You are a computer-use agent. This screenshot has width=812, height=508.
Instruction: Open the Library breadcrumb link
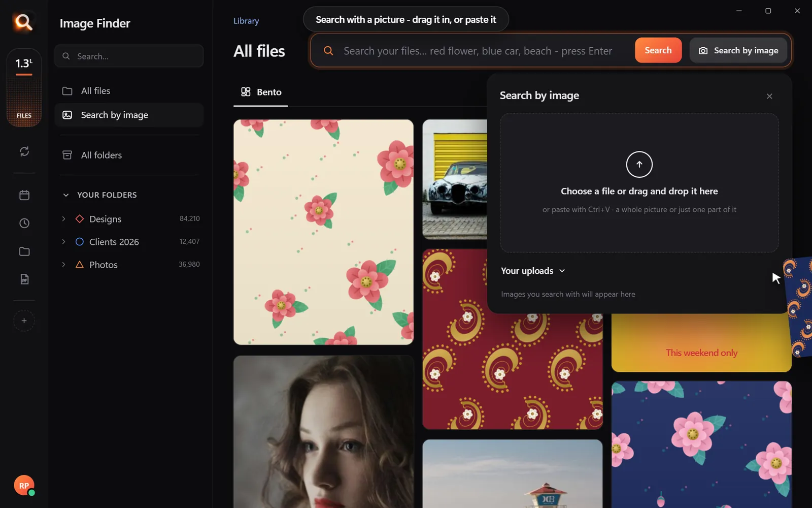(x=246, y=21)
